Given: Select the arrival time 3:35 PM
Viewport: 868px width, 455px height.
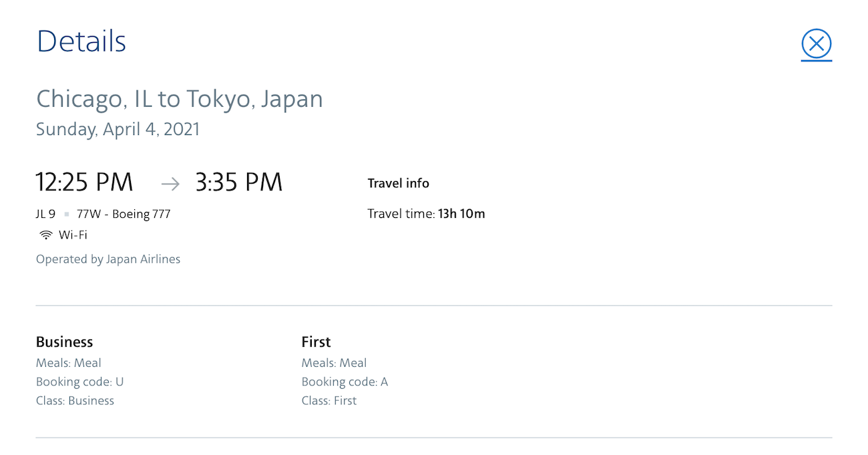Looking at the screenshot, I should 238,181.
